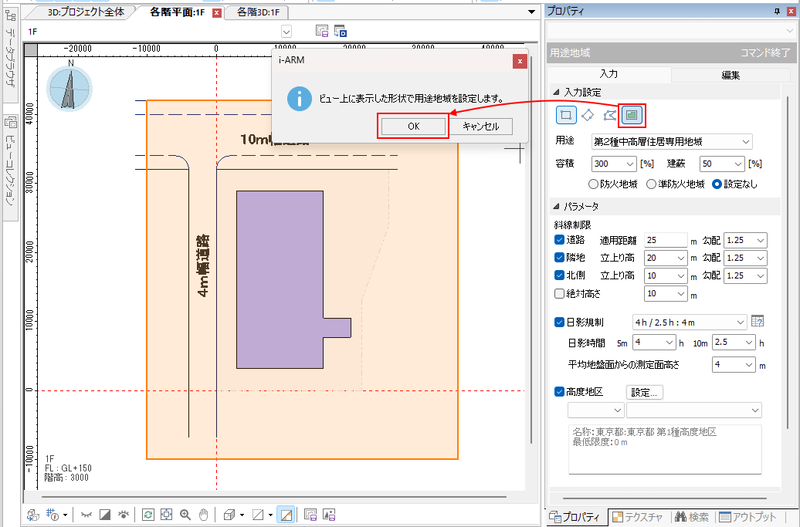Image resolution: width=800 pixels, height=527 pixels.
Task: Click the print with image icon at bottom
Action: click(329, 515)
